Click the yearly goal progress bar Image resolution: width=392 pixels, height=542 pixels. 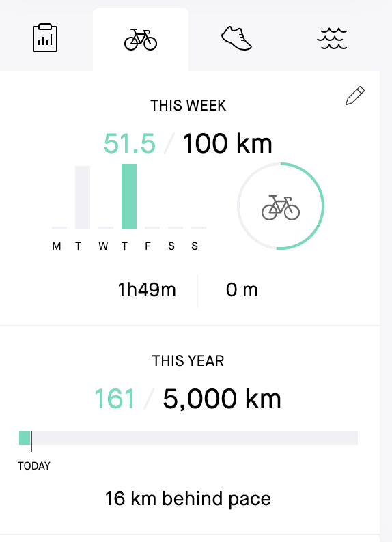pos(188,438)
